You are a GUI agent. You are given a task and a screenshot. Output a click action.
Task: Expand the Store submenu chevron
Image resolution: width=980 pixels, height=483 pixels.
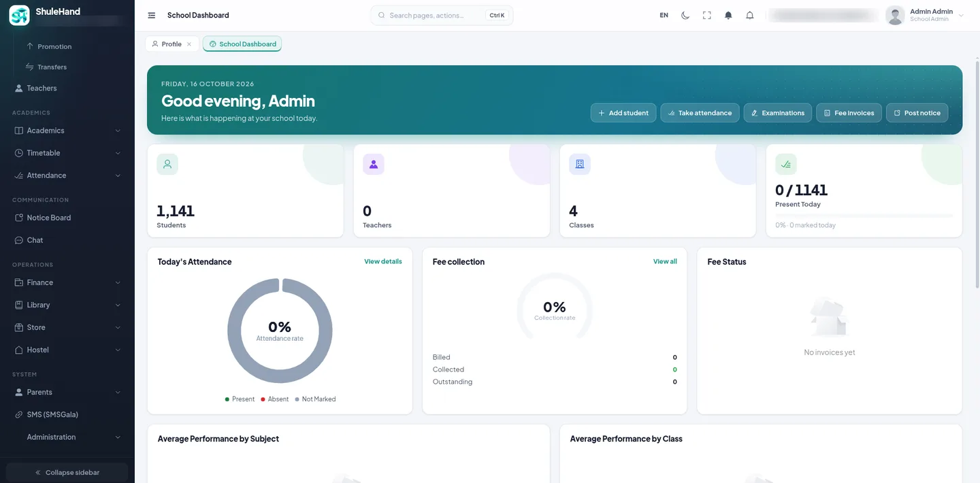coord(118,327)
